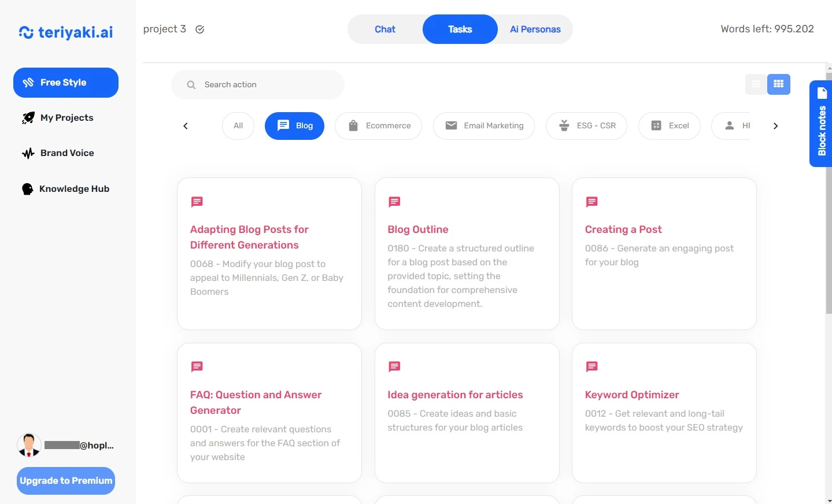The image size is (832, 504).
Task: Click the Words left: 995.202 counter
Action: (x=767, y=29)
